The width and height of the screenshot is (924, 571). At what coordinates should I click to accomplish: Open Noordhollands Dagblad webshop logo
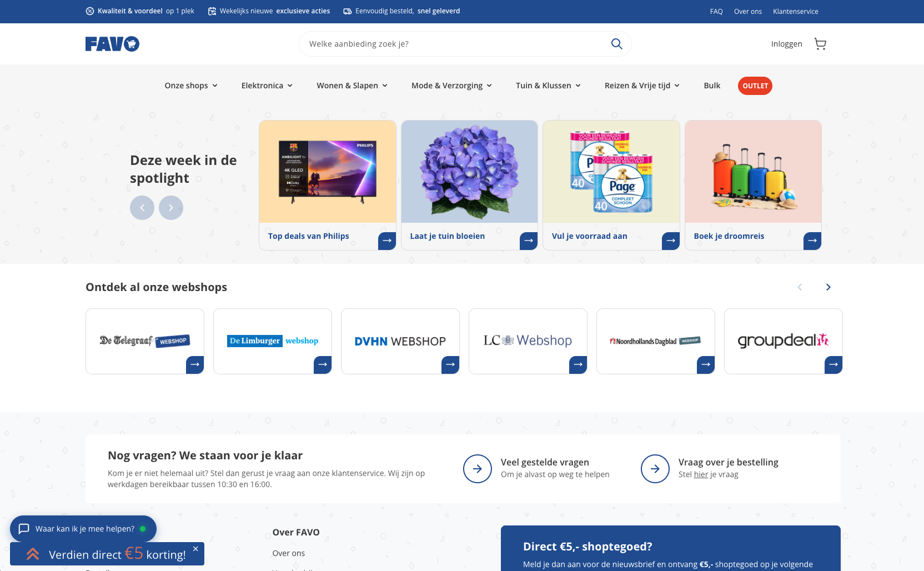(x=655, y=341)
